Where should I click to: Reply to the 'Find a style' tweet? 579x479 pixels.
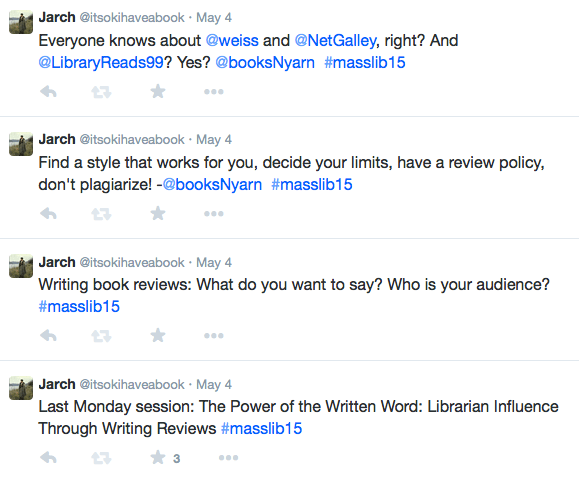[x=48, y=213]
